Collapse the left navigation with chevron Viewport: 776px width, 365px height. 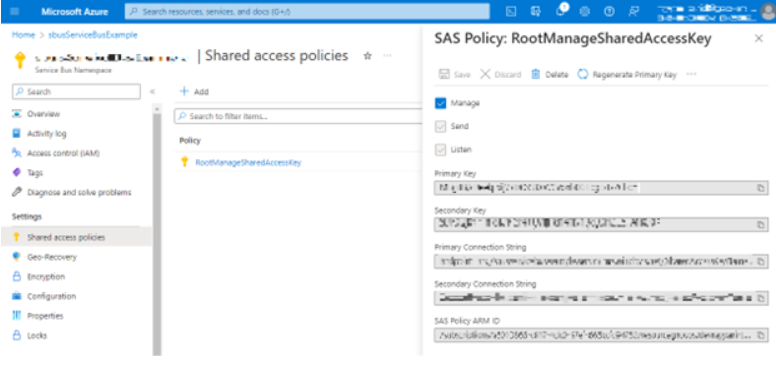click(152, 91)
